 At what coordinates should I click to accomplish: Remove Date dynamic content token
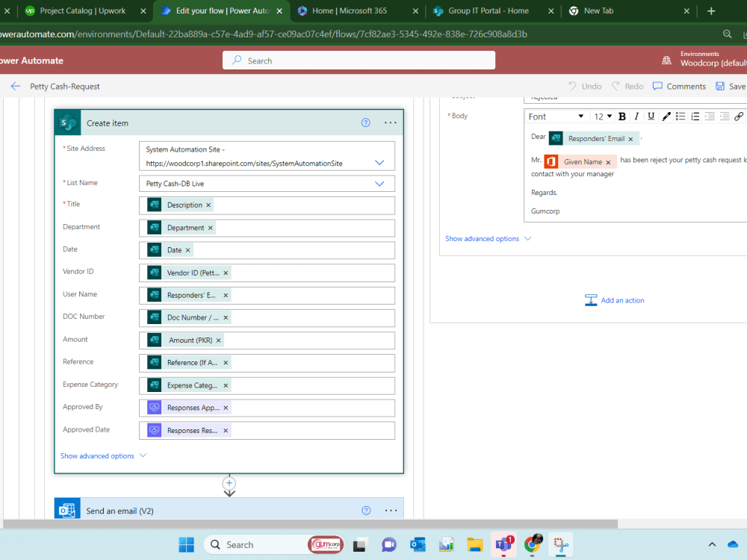coord(187,250)
